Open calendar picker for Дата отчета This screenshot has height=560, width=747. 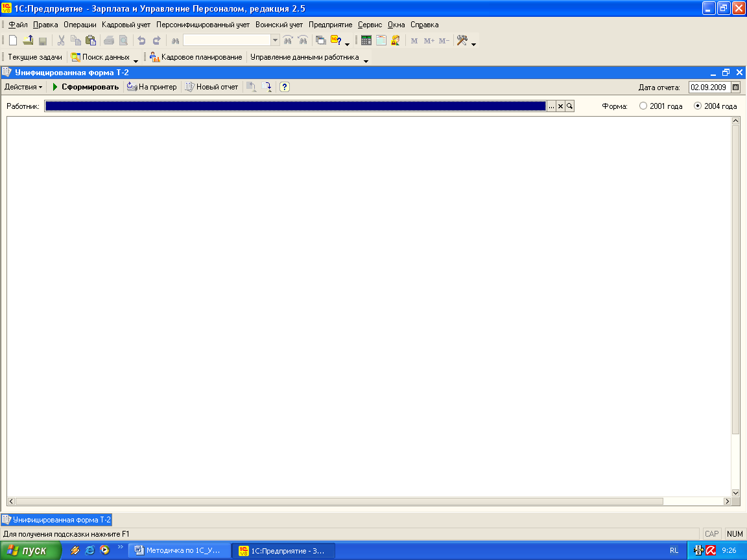(x=735, y=87)
